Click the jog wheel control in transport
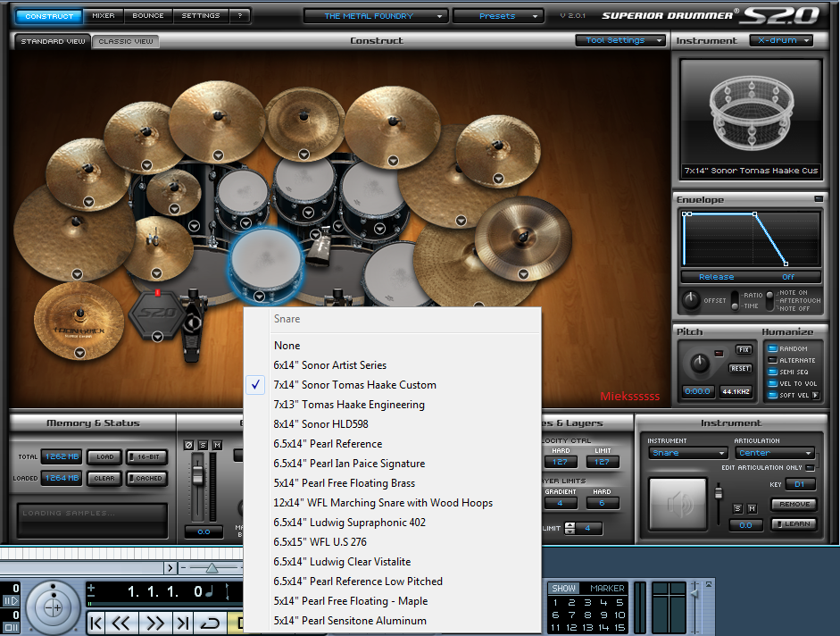Screen dimensions: 840x636 pos(53,607)
